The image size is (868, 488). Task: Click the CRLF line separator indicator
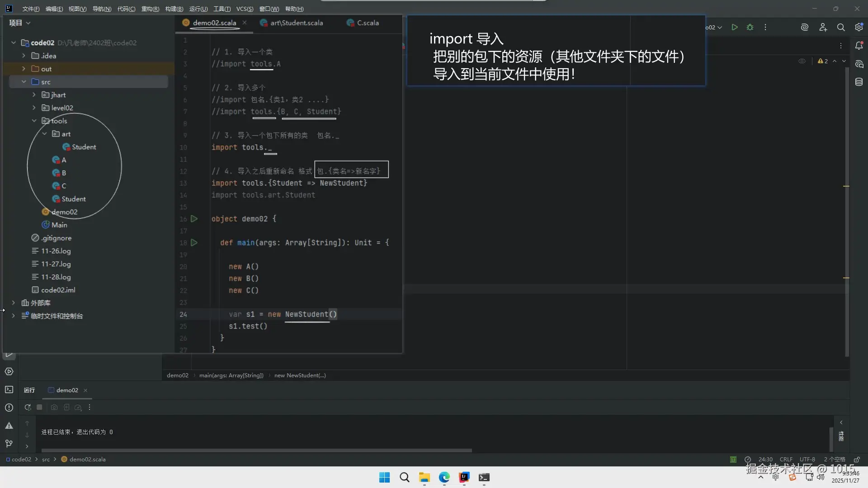(786, 459)
